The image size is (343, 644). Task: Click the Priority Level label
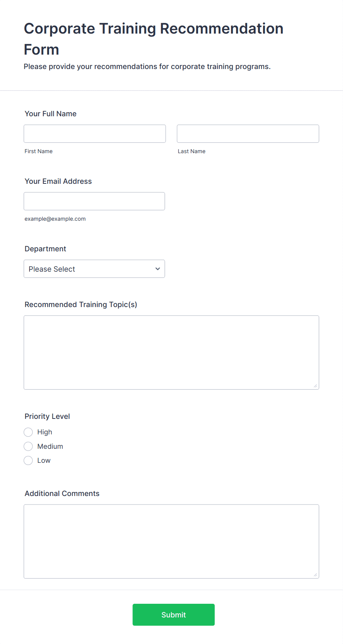pos(47,416)
